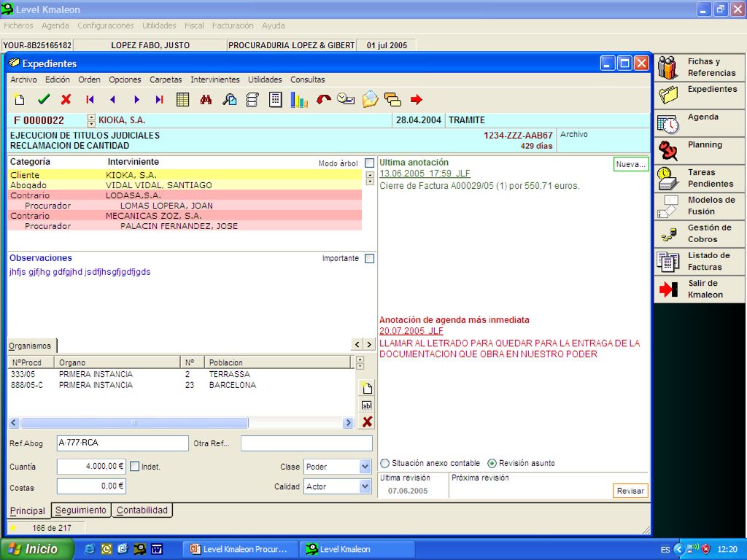This screenshot has width=747, height=560.
Task: Open the magnifier search icon in toolbar
Action: 229,99
